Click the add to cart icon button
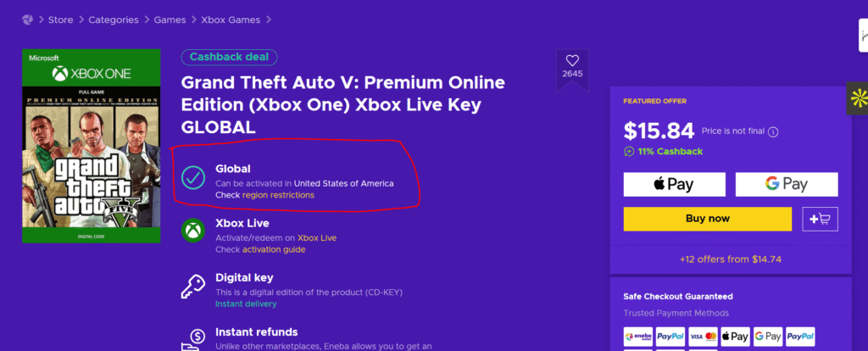This screenshot has height=351, width=868. pyautogui.click(x=820, y=219)
